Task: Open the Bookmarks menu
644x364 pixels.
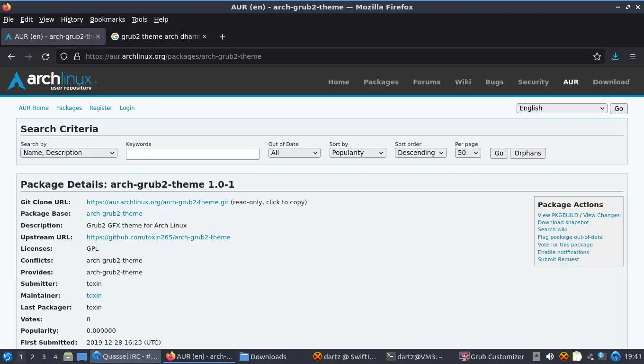Action: pos(107,19)
